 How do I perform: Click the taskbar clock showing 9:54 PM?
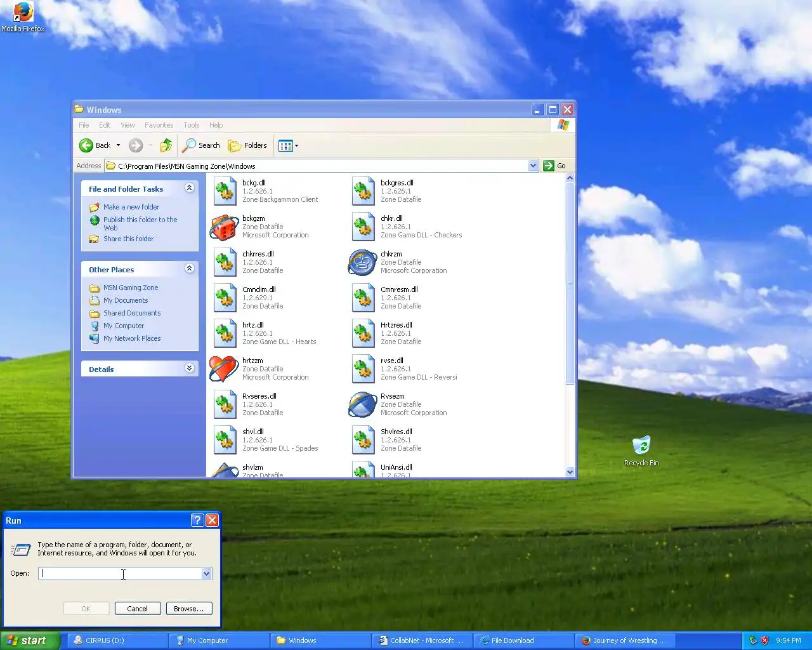(788, 640)
